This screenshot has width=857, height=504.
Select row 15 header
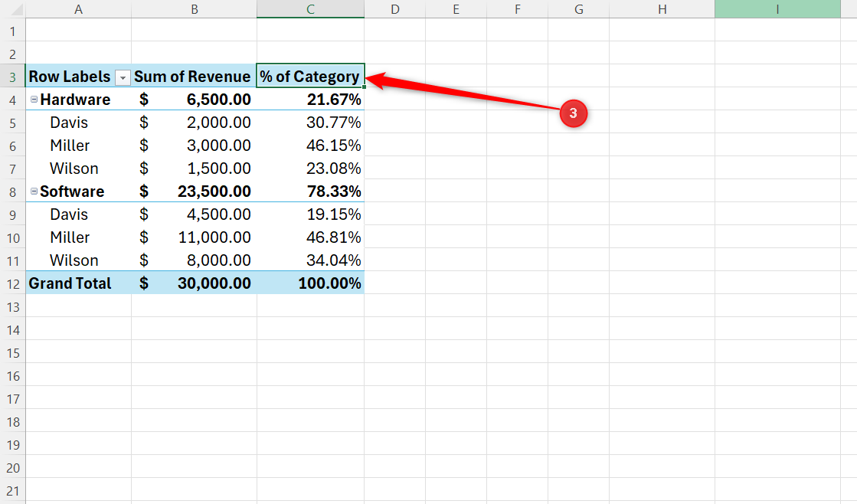click(x=12, y=352)
